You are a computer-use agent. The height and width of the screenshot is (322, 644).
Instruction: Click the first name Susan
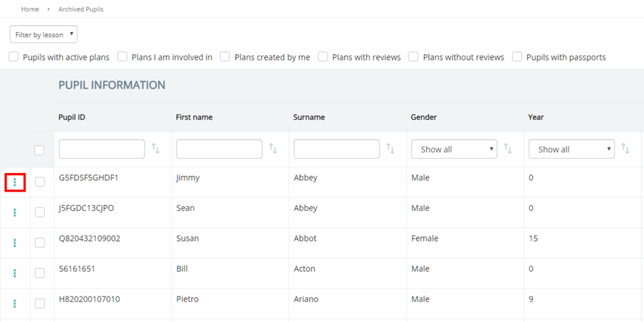point(187,239)
